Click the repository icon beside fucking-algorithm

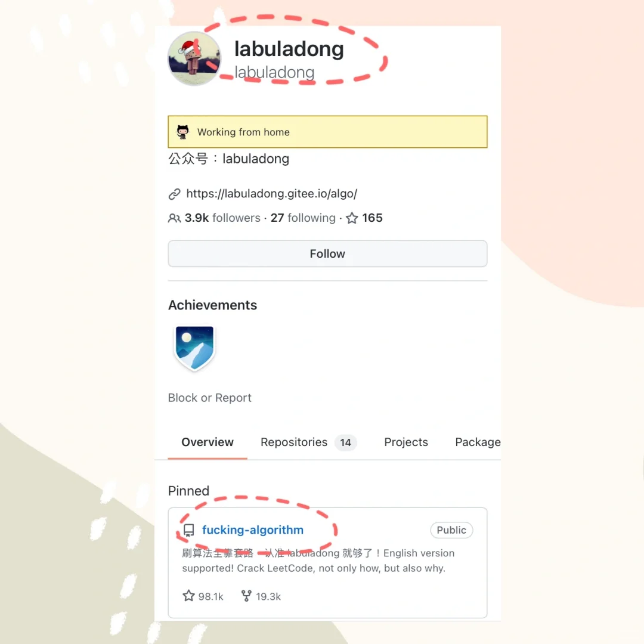[188, 530]
